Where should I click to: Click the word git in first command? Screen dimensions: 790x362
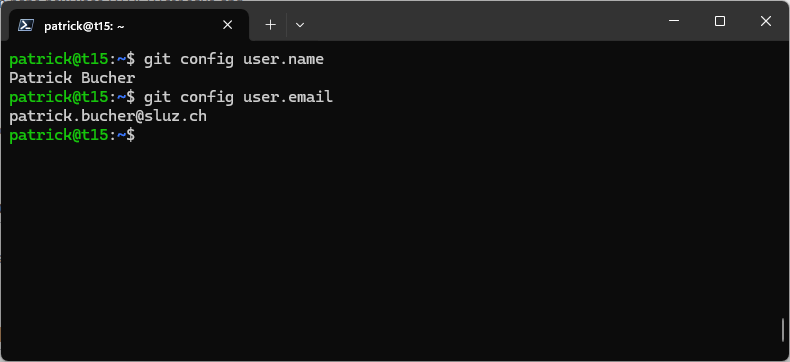click(x=158, y=59)
